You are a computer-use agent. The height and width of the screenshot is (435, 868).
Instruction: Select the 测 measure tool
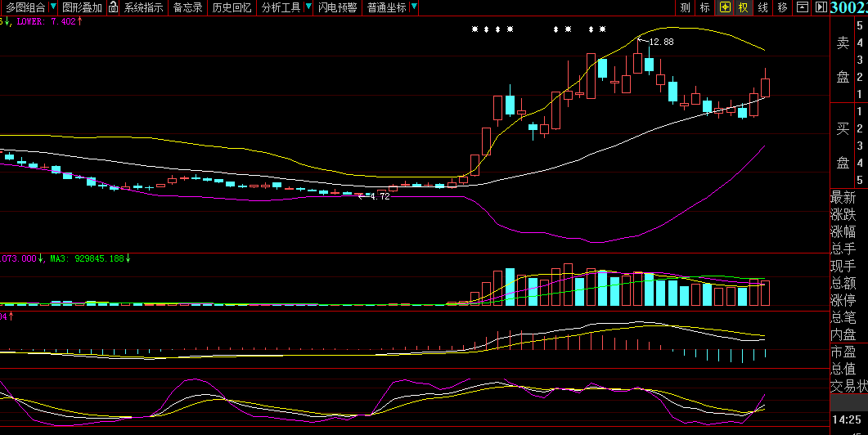click(686, 7)
